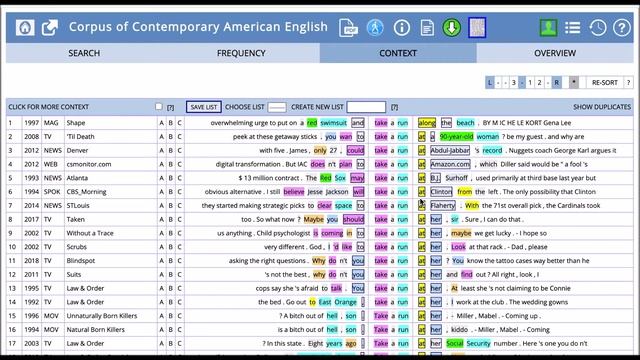Open the CBS_Morning source in row 6

click(x=87, y=192)
